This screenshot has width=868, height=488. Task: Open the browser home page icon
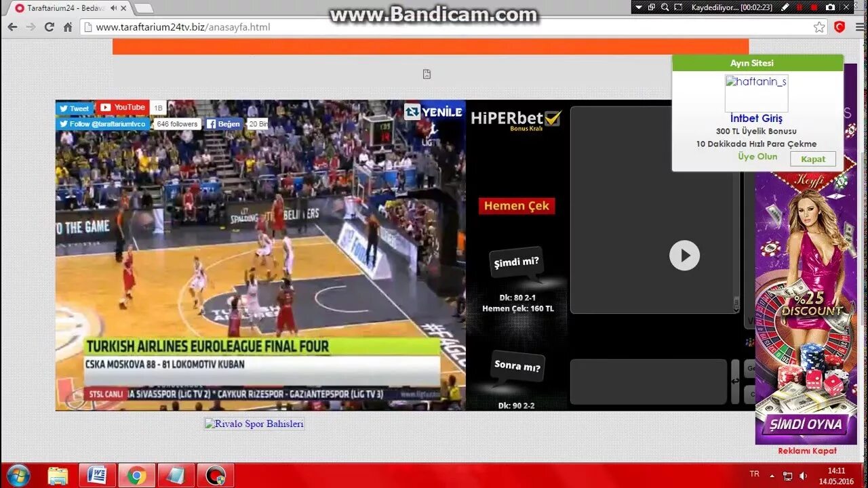(x=68, y=27)
